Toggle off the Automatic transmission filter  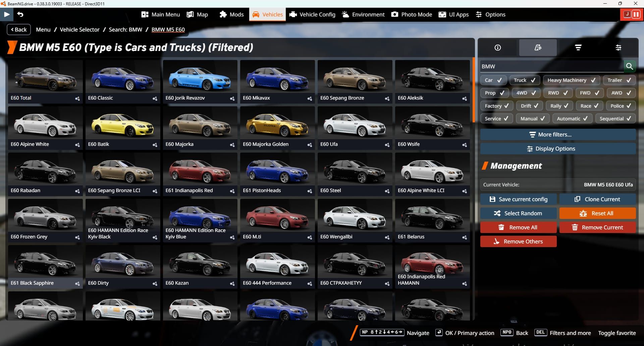(x=572, y=118)
